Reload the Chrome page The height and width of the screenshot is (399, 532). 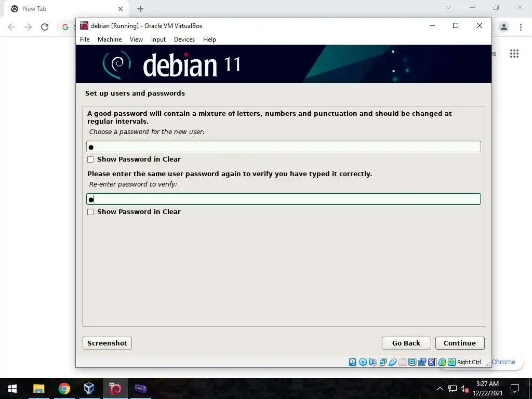click(45, 27)
